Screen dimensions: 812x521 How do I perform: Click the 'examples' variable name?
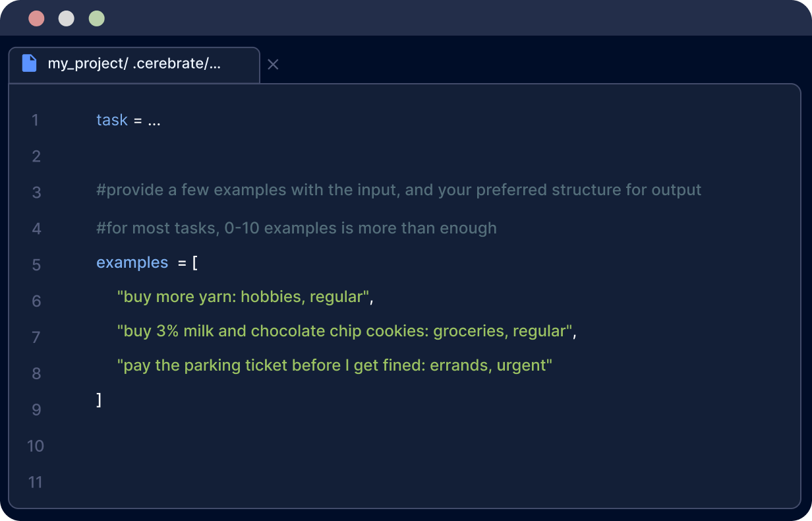click(132, 262)
